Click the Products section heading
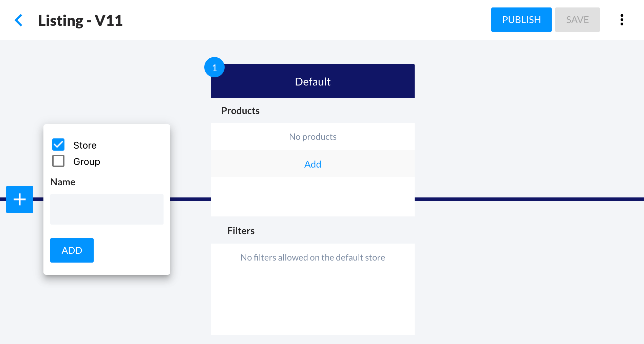Screen dimensions: 644x344 240,111
